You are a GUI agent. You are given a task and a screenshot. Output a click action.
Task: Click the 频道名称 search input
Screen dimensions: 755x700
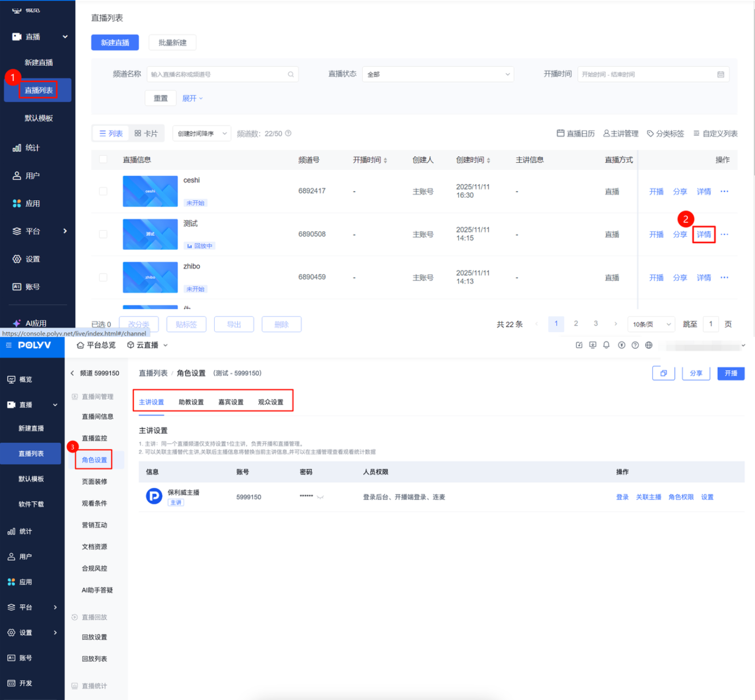tap(222, 74)
